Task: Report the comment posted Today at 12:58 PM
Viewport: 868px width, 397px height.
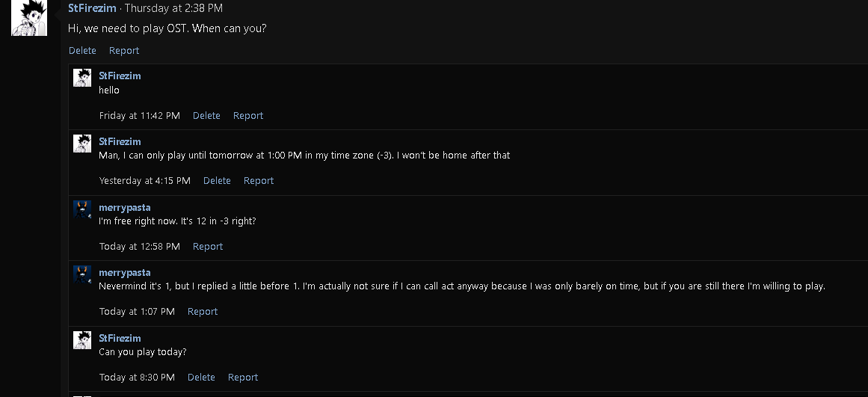Action: click(x=208, y=247)
